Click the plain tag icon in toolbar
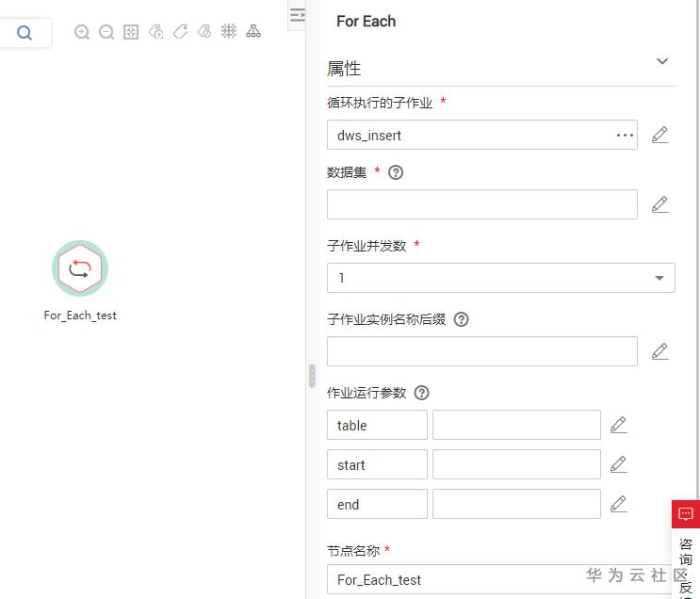This screenshot has height=599, width=700. tap(180, 32)
